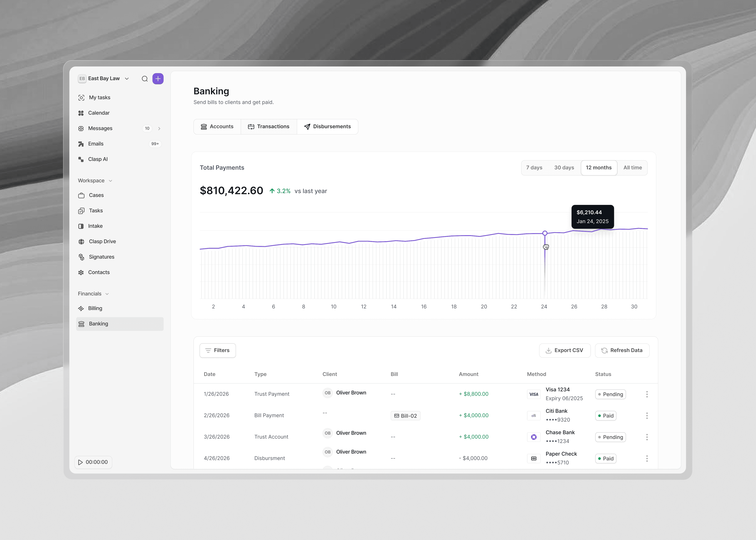This screenshot has height=540, width=756.
Task: Click the purple plus create button
Action: (x=158, y=79)
